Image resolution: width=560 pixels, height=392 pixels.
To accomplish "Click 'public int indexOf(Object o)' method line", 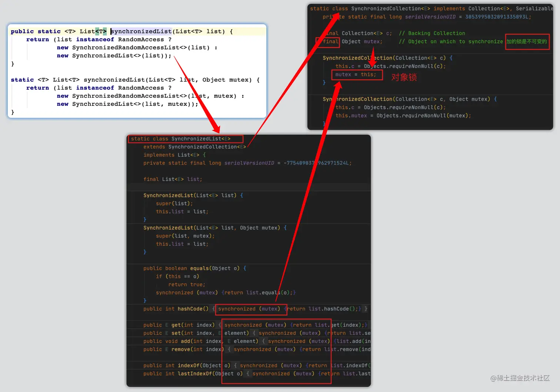I will (257, 366).
